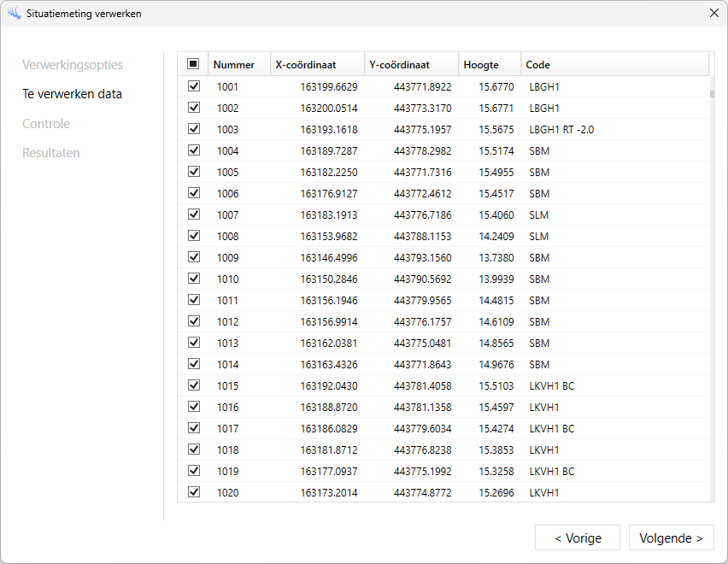Click the vertical scrollbar of the table
This screenshot has height=564, width=728.
tap(712, 256)
